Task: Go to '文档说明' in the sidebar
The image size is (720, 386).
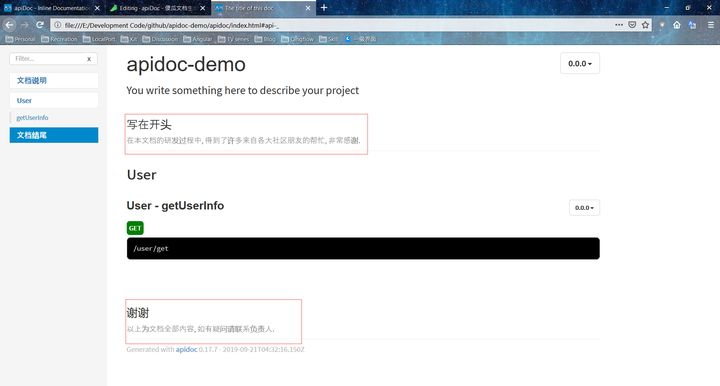Action: tap(54, 80)
